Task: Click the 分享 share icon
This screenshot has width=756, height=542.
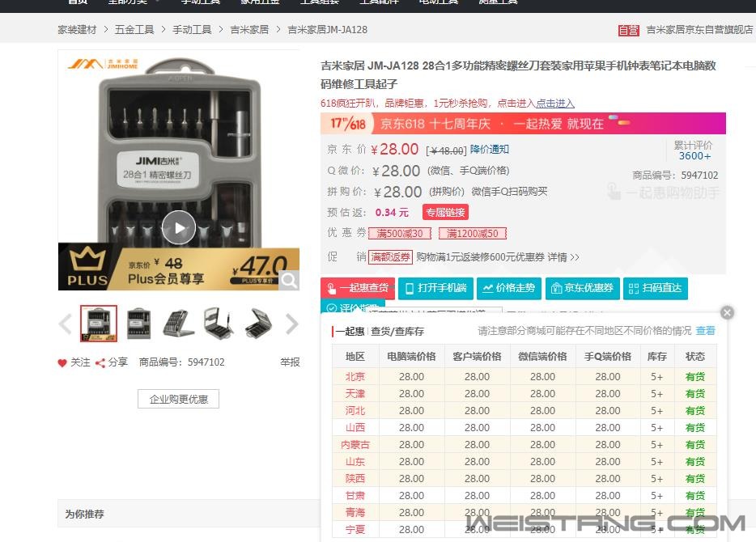Action: tap(100, 362)
